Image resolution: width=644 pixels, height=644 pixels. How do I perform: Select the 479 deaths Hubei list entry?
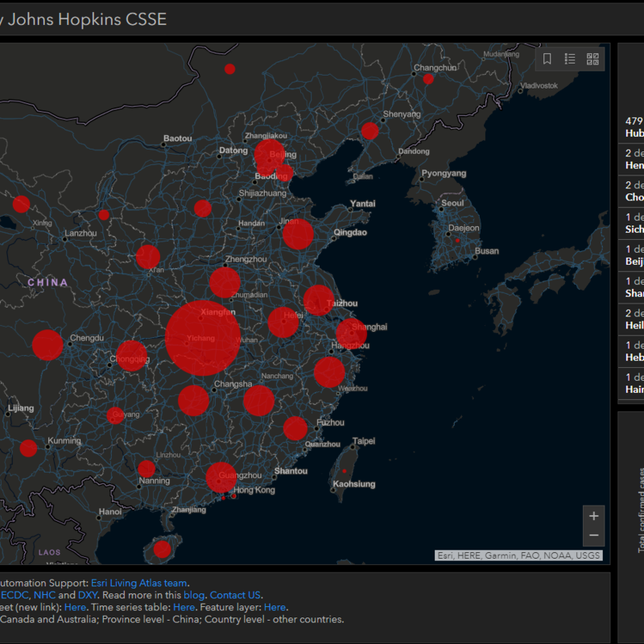(634, 127)
